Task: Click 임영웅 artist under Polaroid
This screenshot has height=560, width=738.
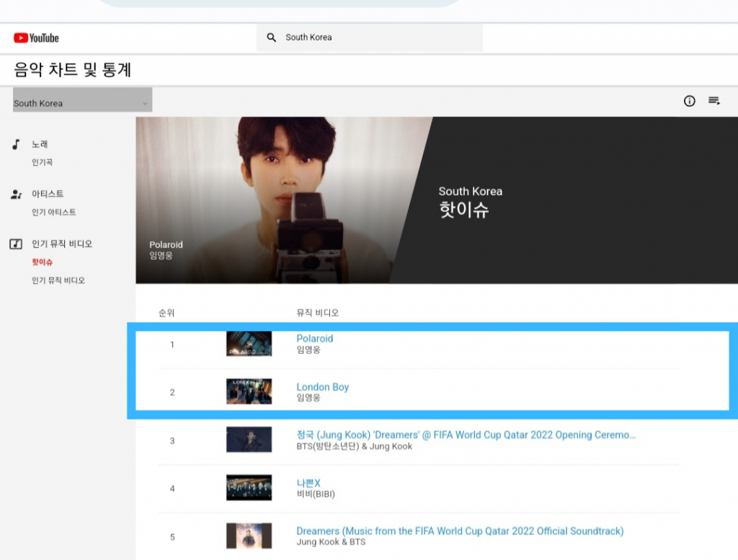Action: pos(308,350)
